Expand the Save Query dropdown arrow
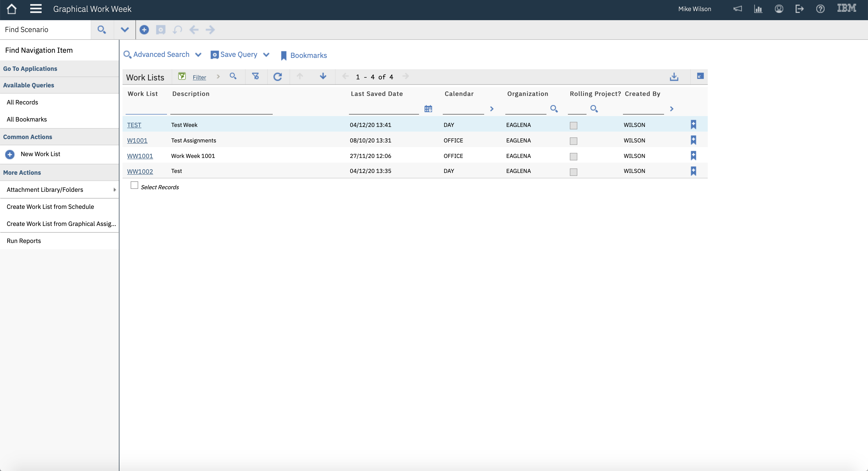The image size is (868, 471). [266, 55]
